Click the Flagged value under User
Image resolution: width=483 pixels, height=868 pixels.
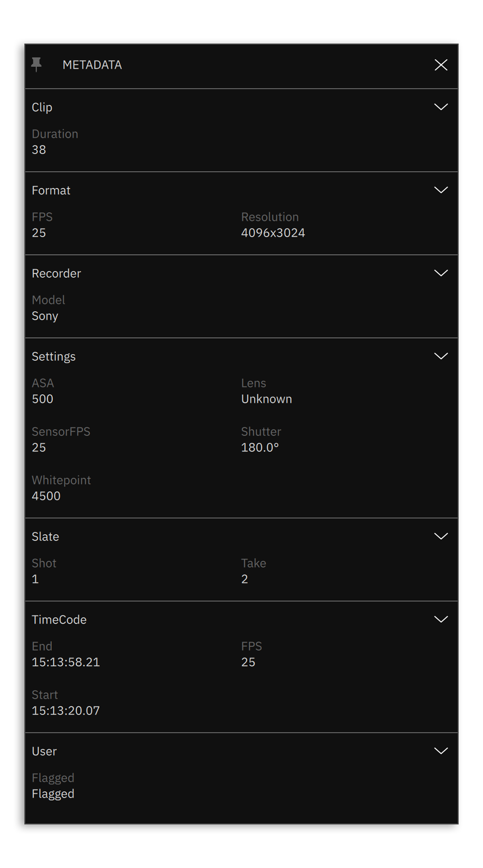tap(53, 794)
